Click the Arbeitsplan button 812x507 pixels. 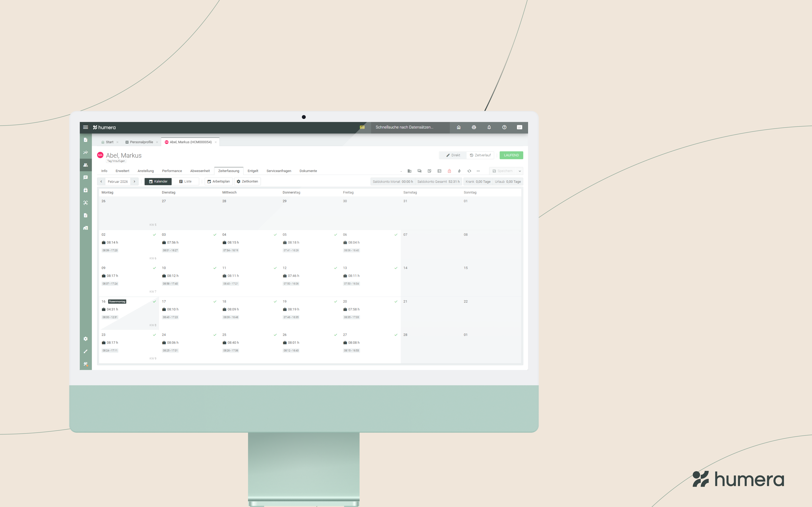[218, 181]
